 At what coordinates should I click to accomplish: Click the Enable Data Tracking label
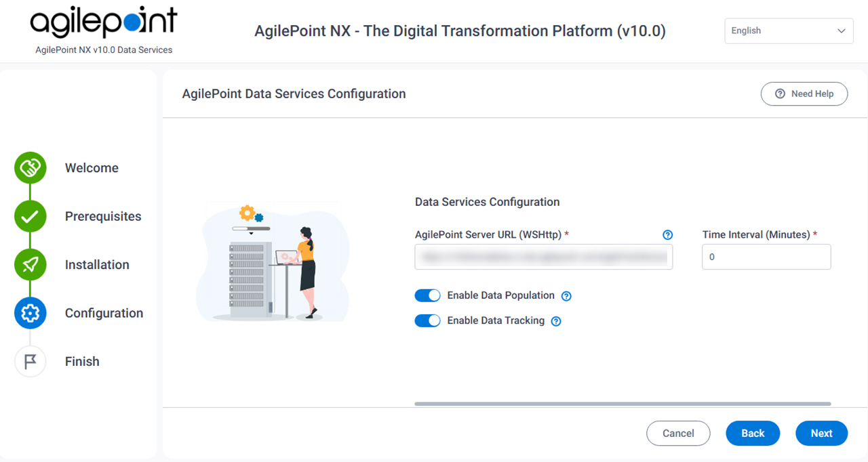click(496, 320)
